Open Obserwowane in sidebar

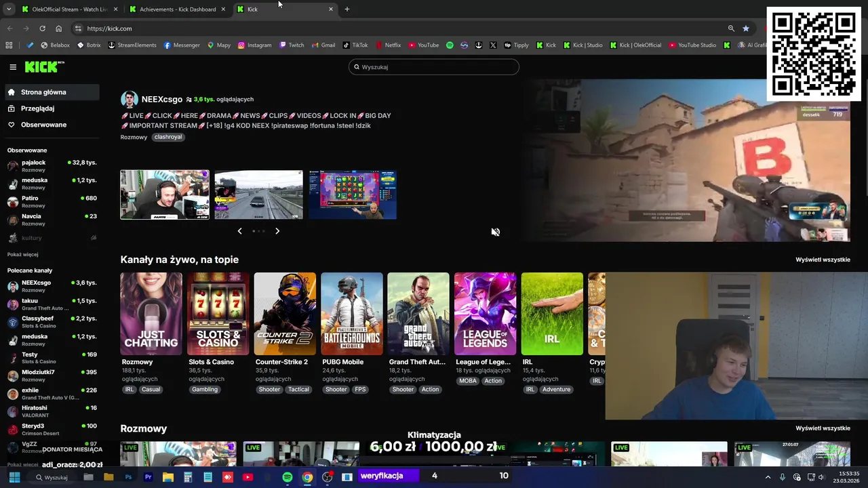coord(52,125)
